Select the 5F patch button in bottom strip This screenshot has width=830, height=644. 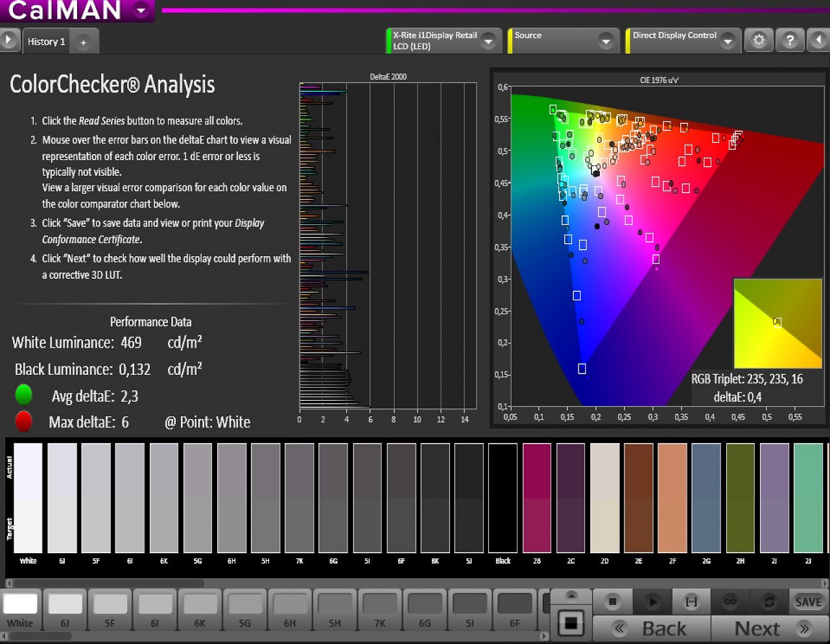click(110, 610)
